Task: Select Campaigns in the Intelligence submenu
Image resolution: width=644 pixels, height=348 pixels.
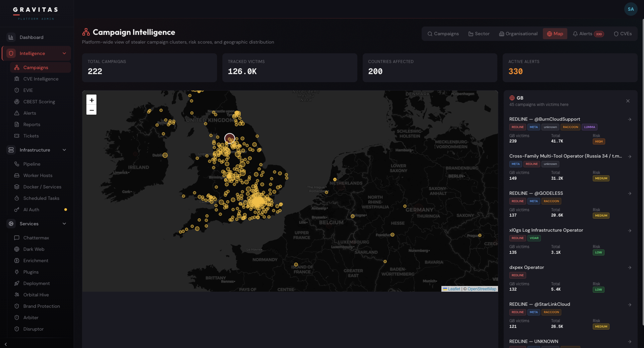Action: click(40, 68)
